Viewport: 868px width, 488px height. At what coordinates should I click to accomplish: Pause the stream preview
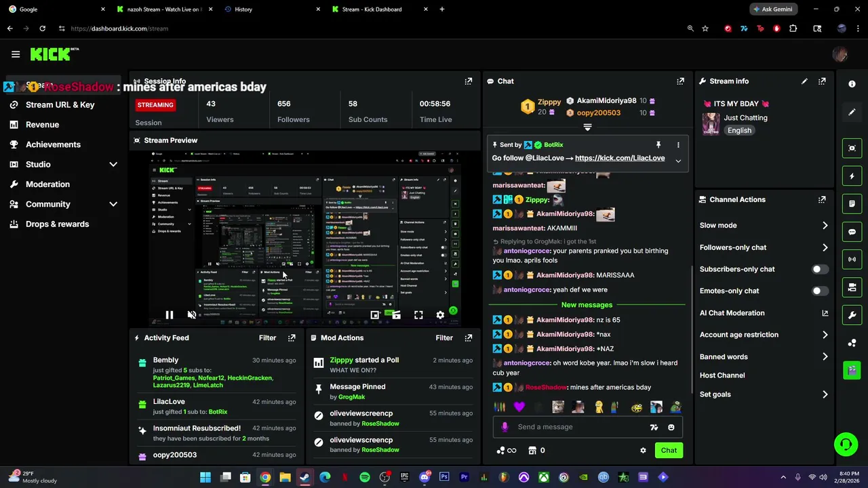(170, 315)
